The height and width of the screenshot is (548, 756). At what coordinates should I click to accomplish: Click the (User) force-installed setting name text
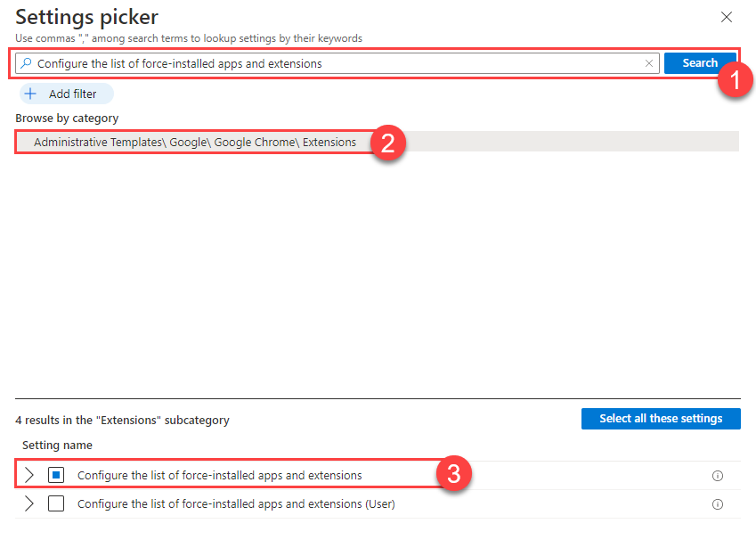(236, 504)
